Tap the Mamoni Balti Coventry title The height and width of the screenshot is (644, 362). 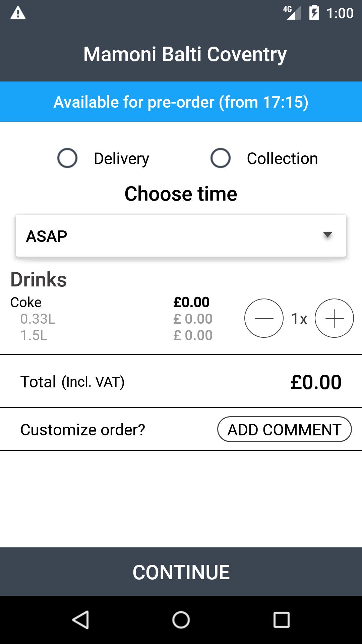pos(185,54)
